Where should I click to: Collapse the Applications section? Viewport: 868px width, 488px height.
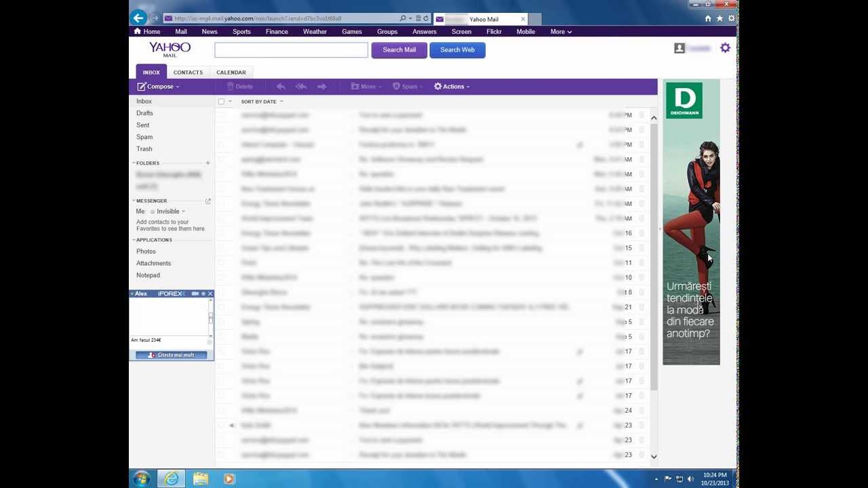[134, 240]
